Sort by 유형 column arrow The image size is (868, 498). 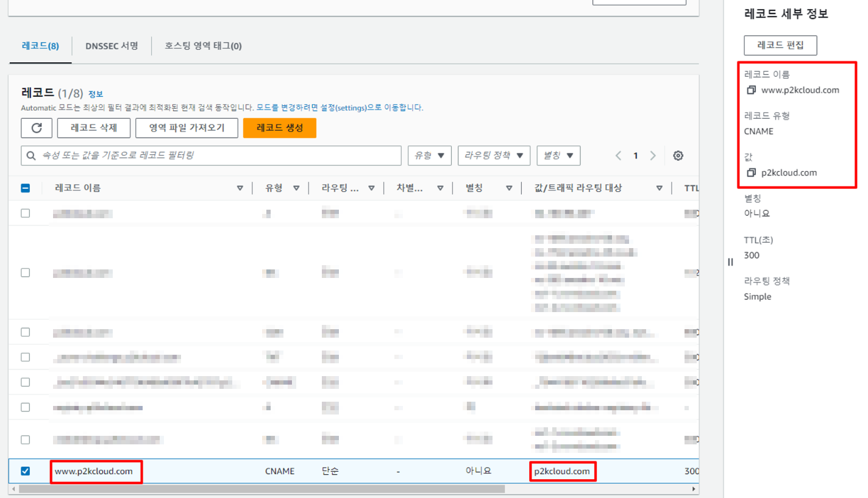coord(296,188)
